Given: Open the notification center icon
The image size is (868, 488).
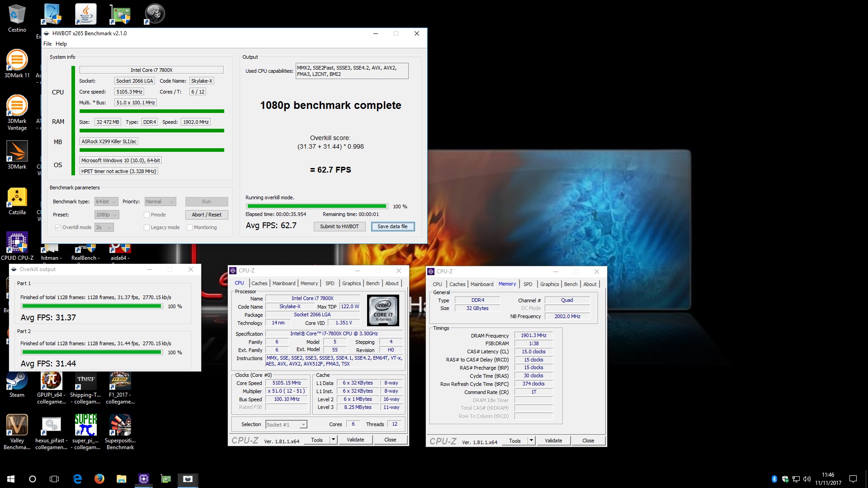Looking at the screenshot, I should tap(853, 479).
